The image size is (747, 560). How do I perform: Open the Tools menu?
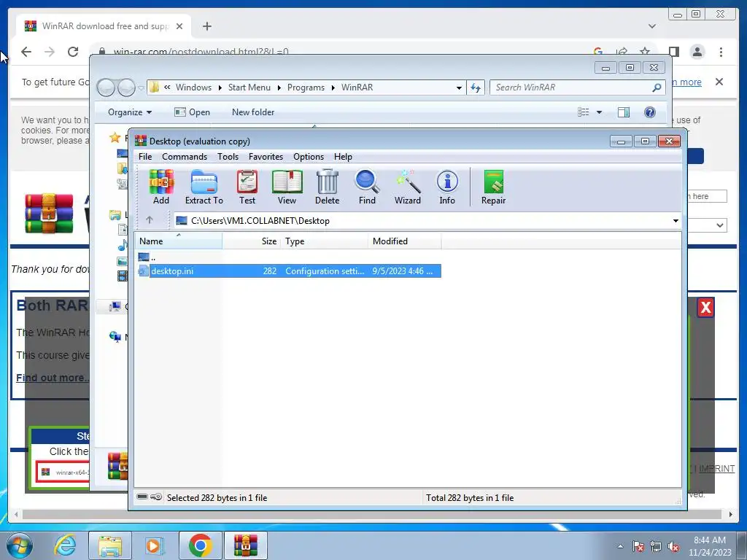click(228, 157)
